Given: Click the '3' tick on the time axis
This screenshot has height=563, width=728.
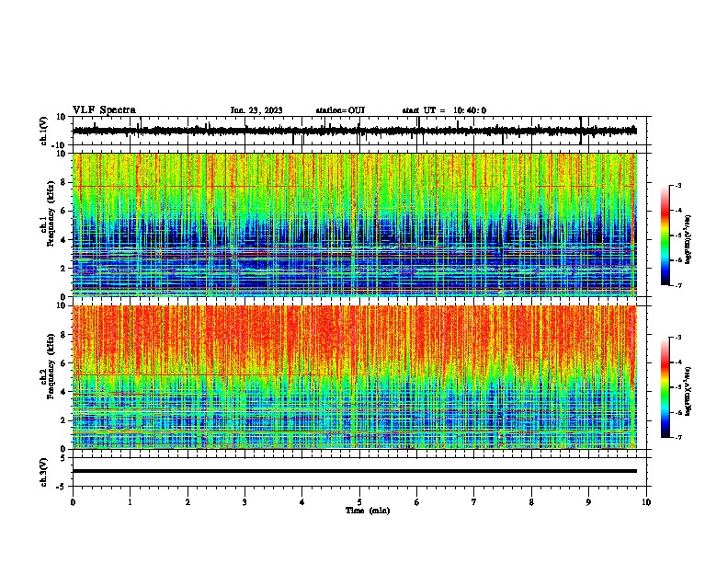Looking at the screenshot, I should [245, 502].
